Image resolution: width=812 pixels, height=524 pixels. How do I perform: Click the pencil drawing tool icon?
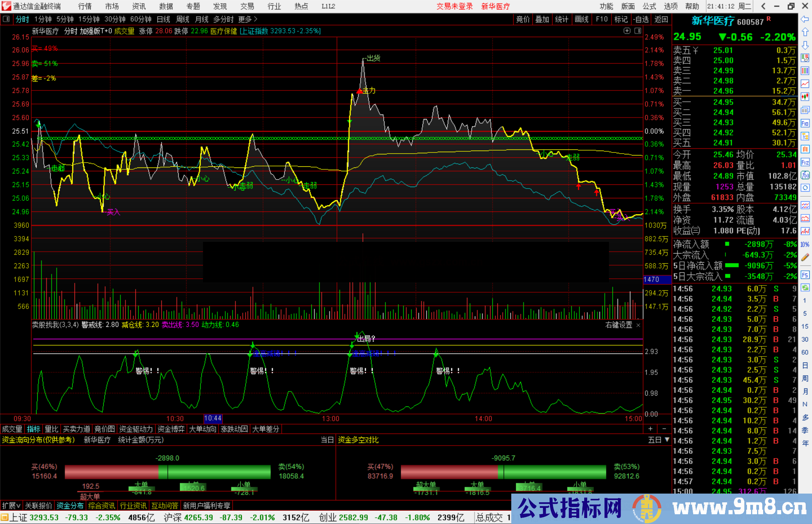pos(805,258)
